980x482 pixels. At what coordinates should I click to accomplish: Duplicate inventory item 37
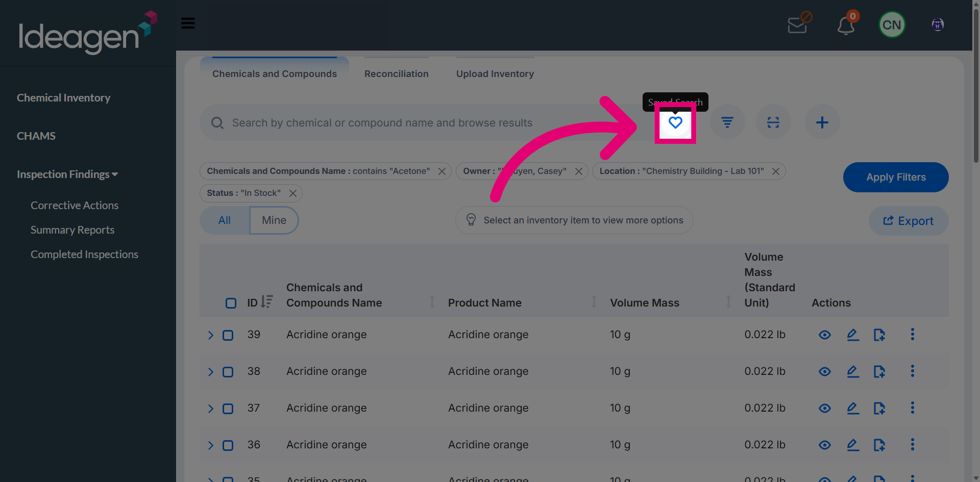879,409
